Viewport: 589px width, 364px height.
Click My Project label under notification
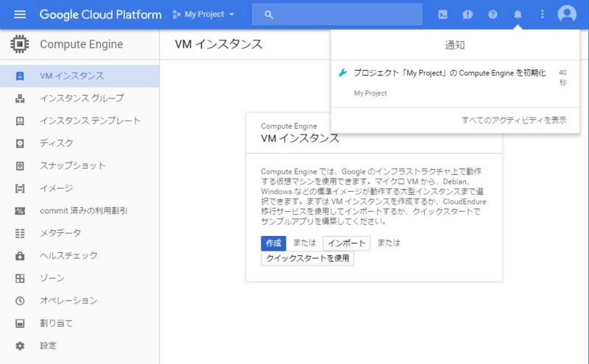(370, 93)
